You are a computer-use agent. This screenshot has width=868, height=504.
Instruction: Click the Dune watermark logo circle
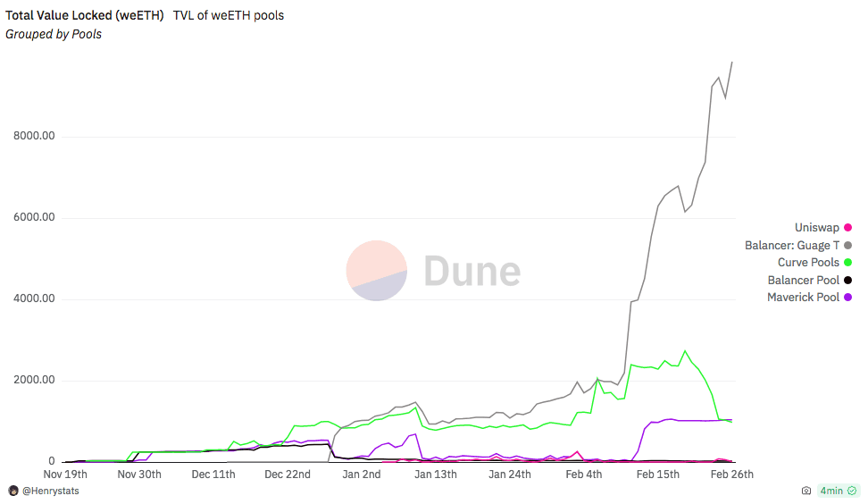[x=377, y=271]
